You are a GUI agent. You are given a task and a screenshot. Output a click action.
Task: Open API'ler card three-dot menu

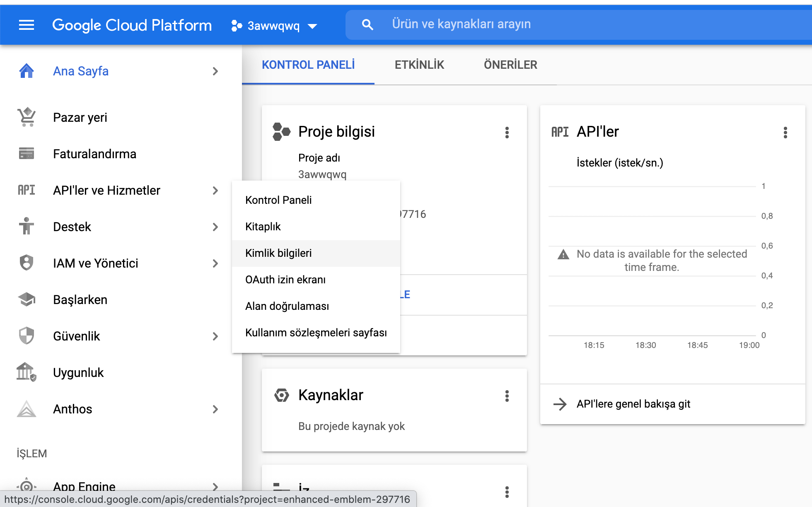pos(785,133)
